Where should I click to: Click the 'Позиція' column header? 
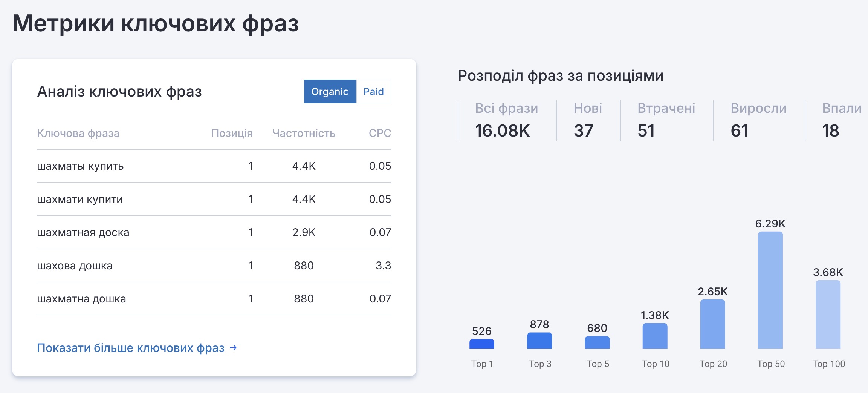tap(232, 133)
